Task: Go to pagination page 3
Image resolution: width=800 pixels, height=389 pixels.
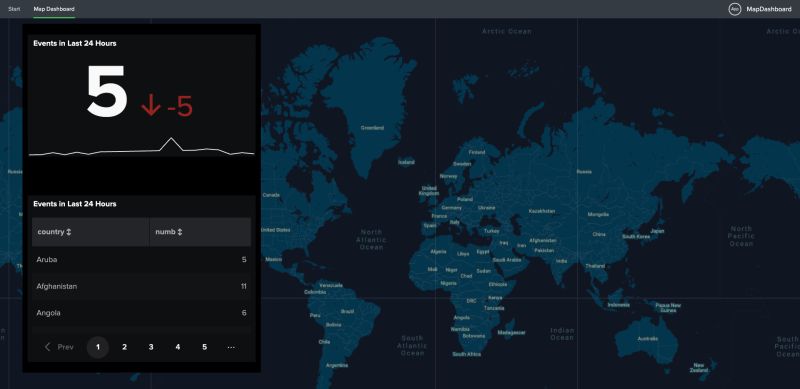Action: click(x=151, y=347)
